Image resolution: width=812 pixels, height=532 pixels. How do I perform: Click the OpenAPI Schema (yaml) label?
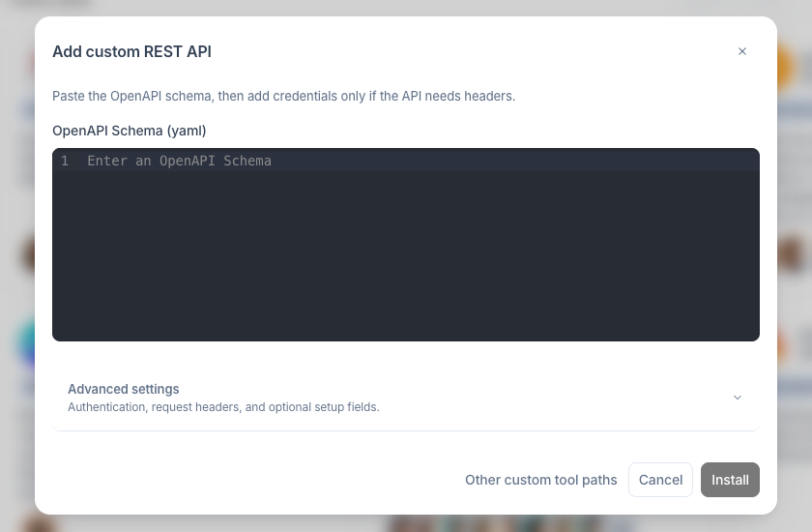(129, 131)
